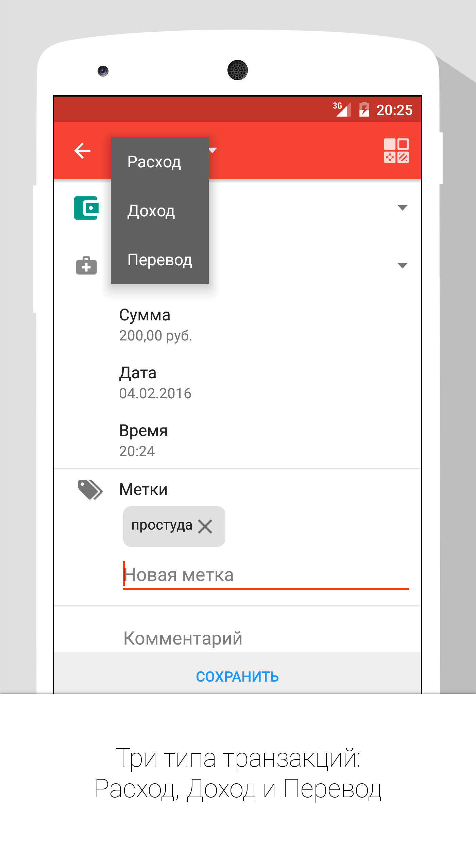Screen dimensions: 476x868
Task: Tap the 'простуда' tag chip
Action: click(174, 527)
